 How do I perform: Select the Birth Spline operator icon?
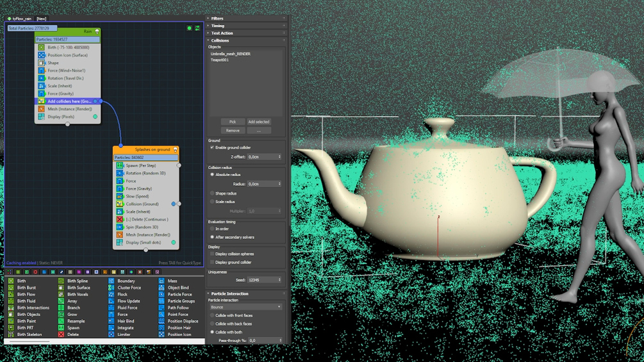click(62, 281)
